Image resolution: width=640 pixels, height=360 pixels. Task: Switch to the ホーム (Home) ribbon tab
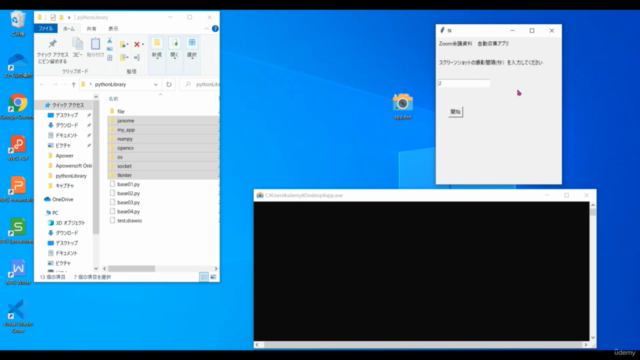(69, 29)
